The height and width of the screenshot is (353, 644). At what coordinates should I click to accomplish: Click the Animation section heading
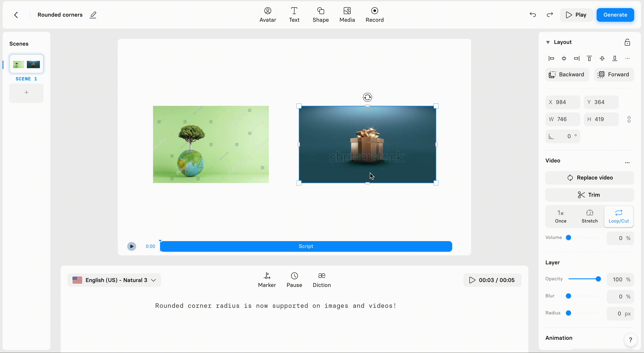point(558,338)
